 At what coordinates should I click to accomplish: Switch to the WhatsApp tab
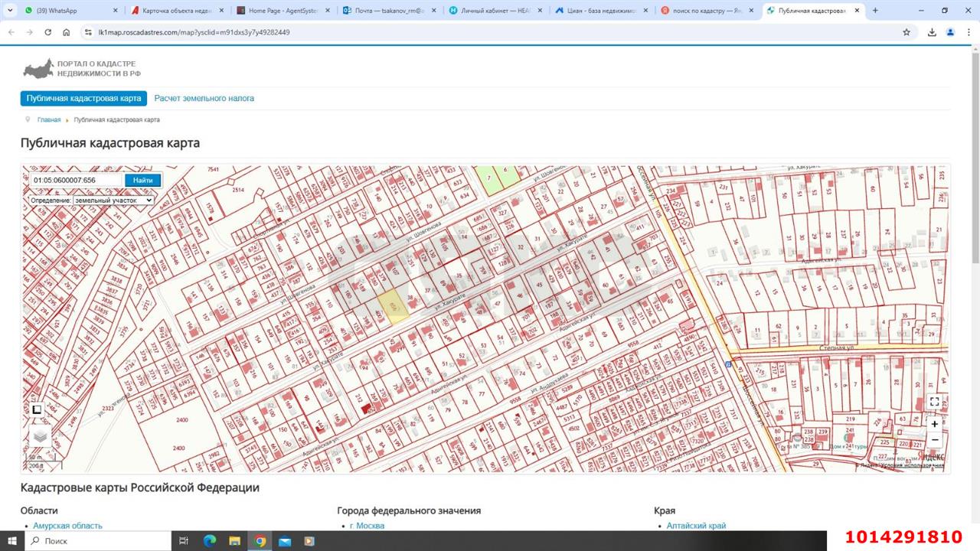coord(69,11)
